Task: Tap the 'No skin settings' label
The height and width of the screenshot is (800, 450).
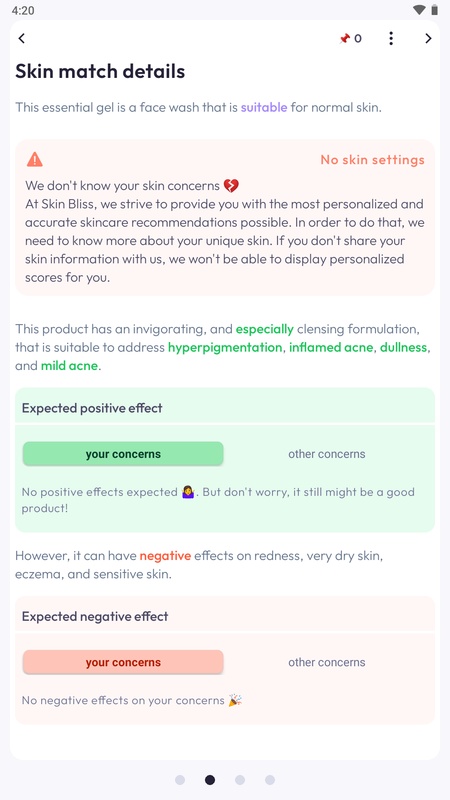Action: [x=372, y=160]
